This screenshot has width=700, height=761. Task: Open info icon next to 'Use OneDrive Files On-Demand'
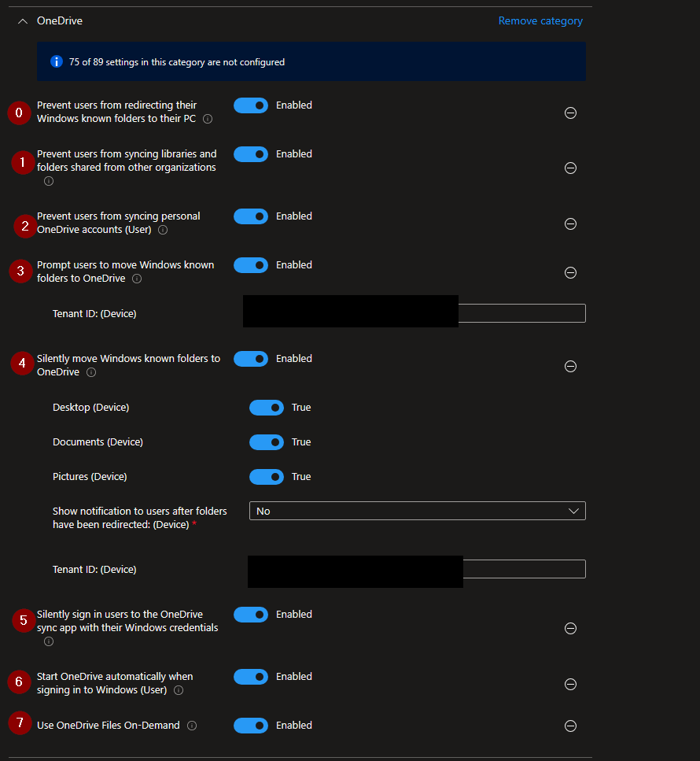[192, 726]
